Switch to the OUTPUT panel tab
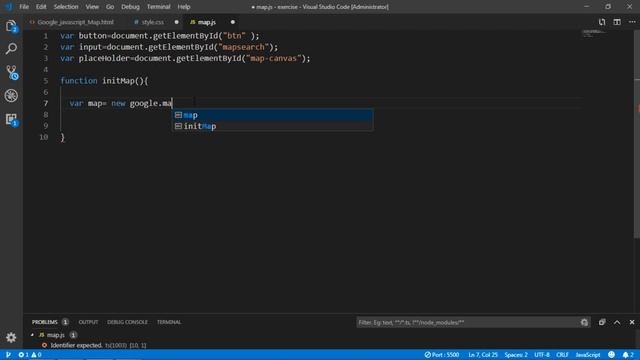 tap(88, 322)
